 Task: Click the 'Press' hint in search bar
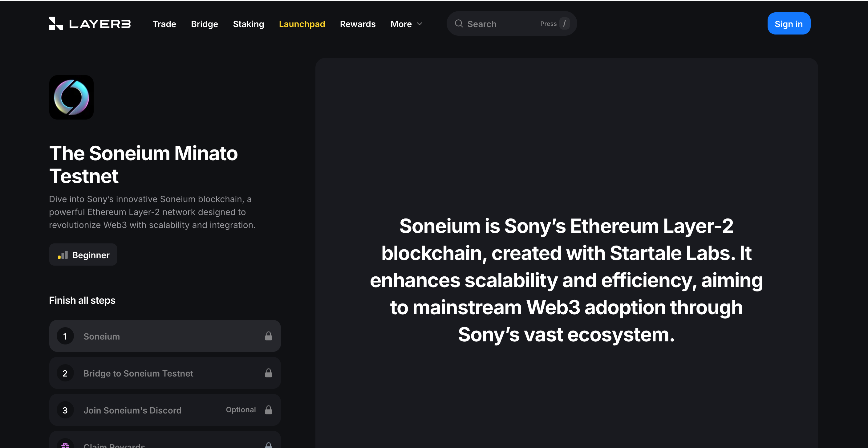pyautogui.click(x=548, y=24)
